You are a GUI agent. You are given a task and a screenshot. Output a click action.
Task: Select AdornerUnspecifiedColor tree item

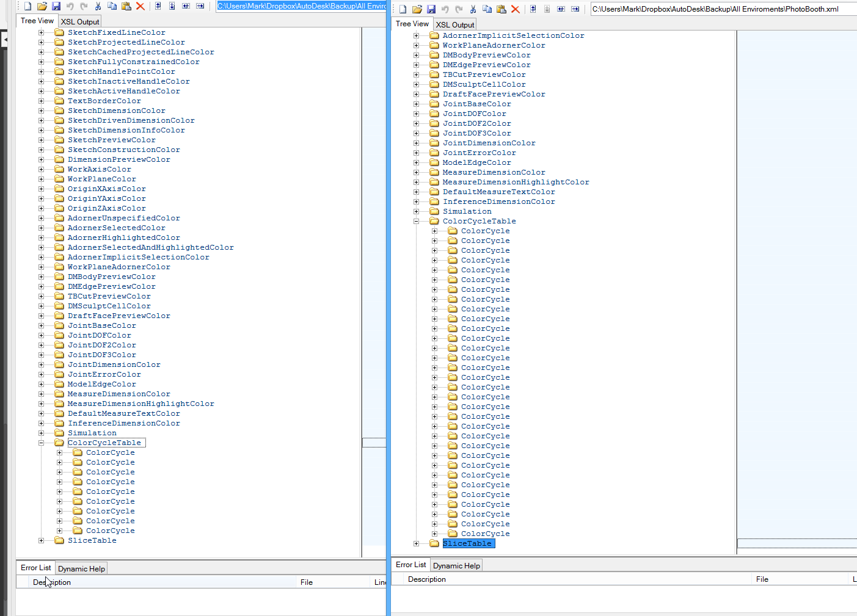pos(123,218)
